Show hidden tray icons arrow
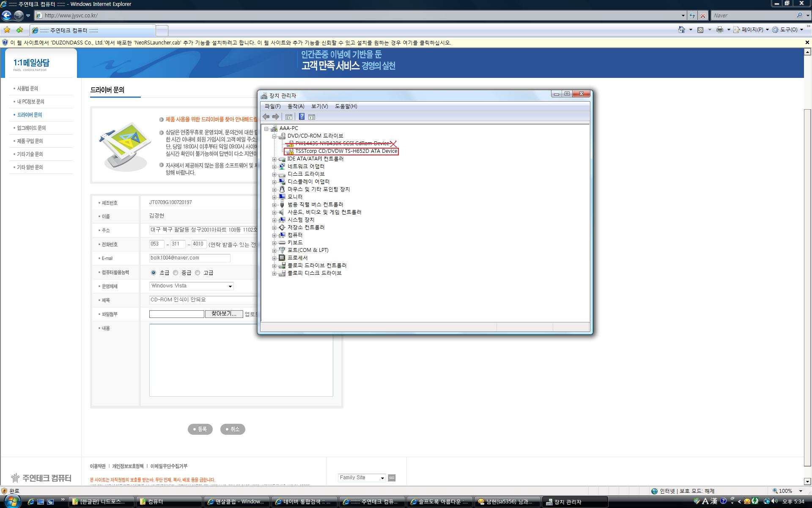The width and height of the screenshot is (812, 508). 739,502
